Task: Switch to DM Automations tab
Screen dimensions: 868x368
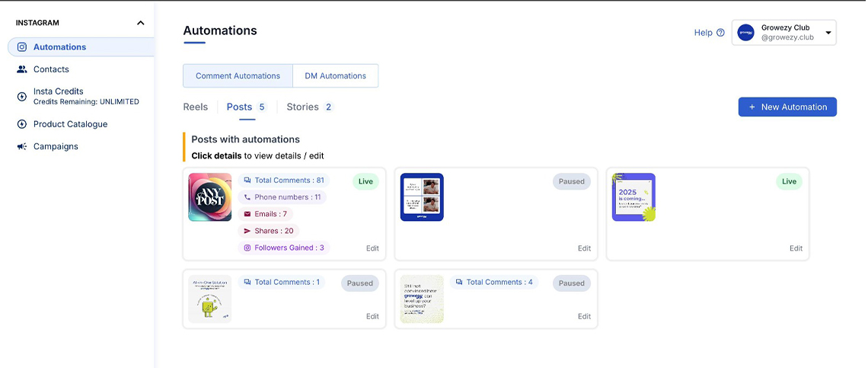Action: coord(335,76)
